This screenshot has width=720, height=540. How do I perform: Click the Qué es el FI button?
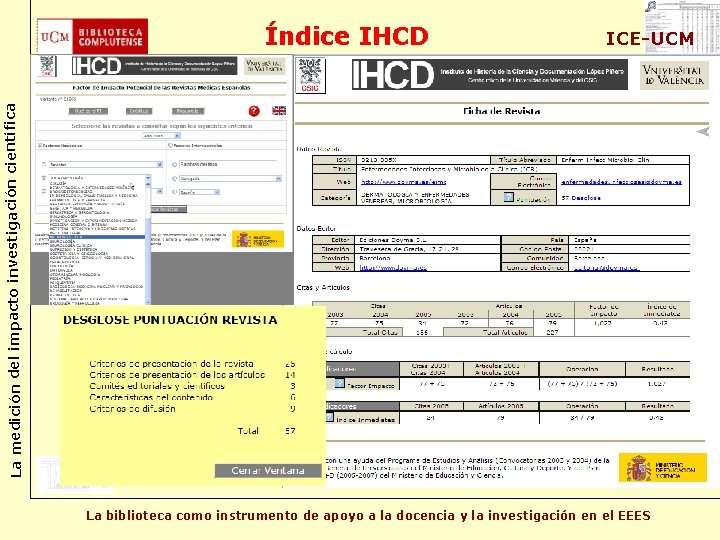88,111
